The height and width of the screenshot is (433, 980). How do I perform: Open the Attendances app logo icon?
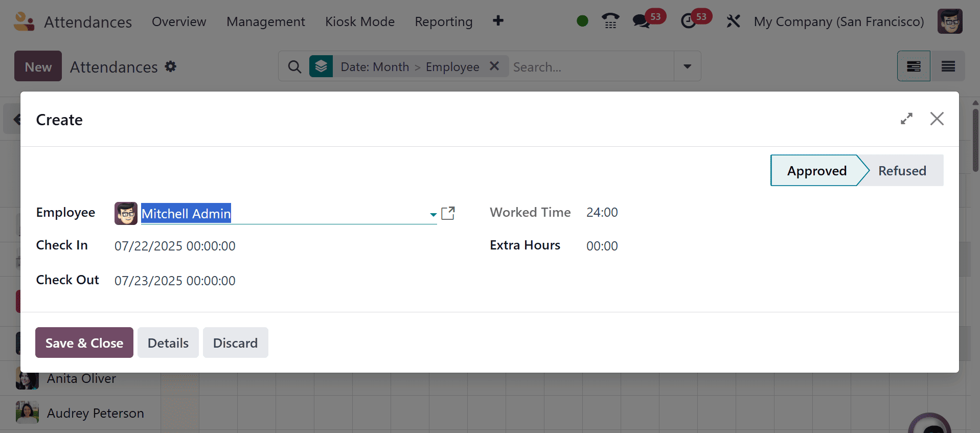24,21
